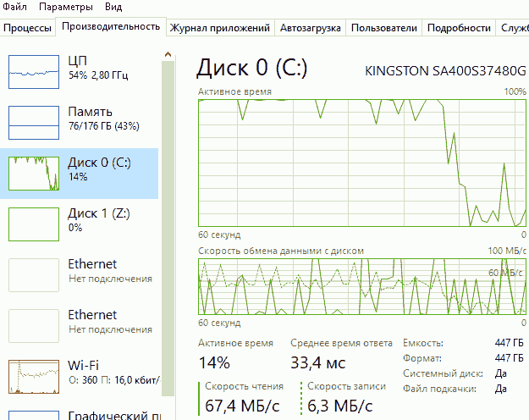Open the Автозагрузка tab
This screenshot has width=529, height=420.
click(x=311, y=28)
